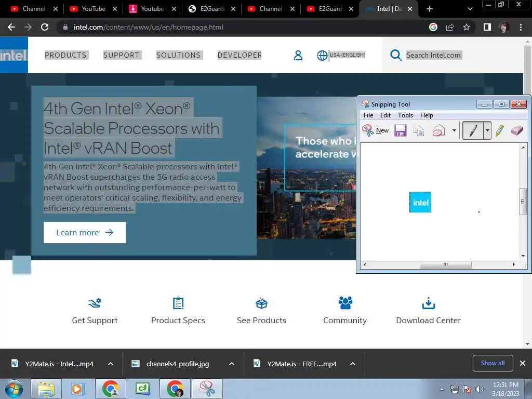
Task: Open Chrome profile avatar
Action: pos(504,27)
